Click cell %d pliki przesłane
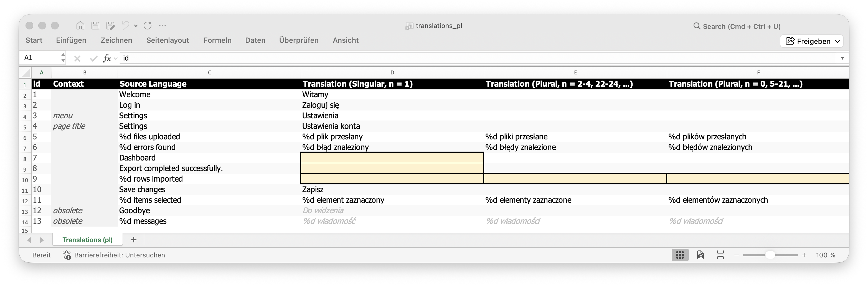Image resolution: width=868 pixels, height=286 pixels. click(575, 137)
